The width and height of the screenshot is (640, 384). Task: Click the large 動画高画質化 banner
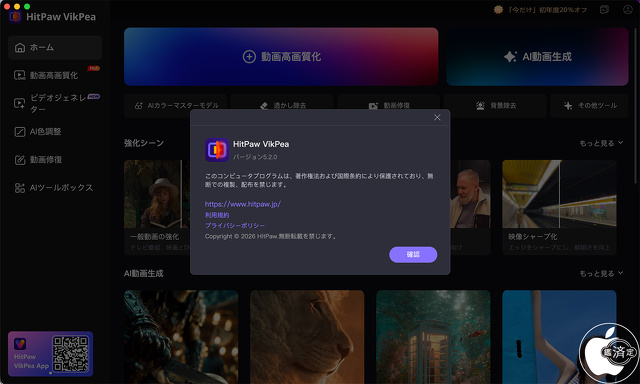tap(281, 57)
